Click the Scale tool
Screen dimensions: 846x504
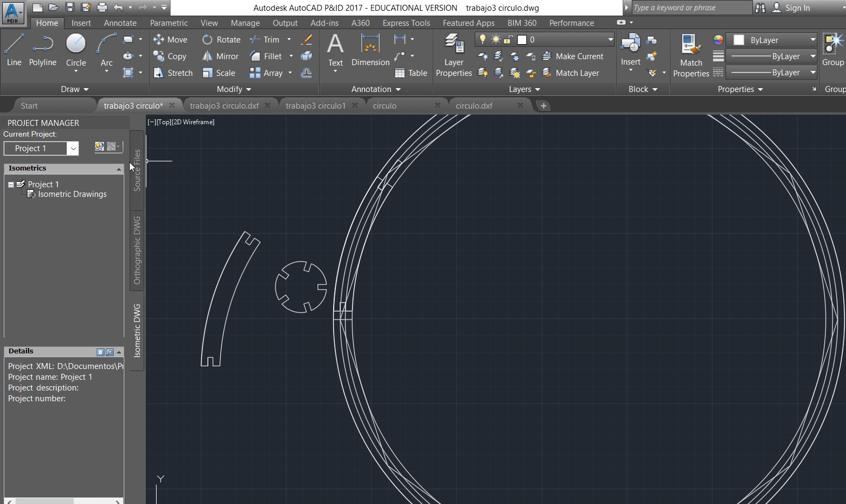click(x=218, y=73)
